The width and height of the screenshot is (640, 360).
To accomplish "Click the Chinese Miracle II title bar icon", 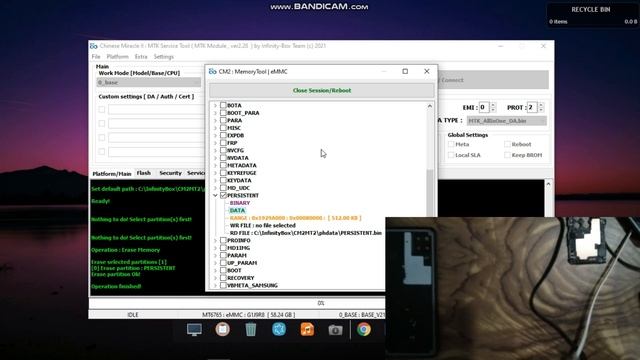I will pos(94,46).
